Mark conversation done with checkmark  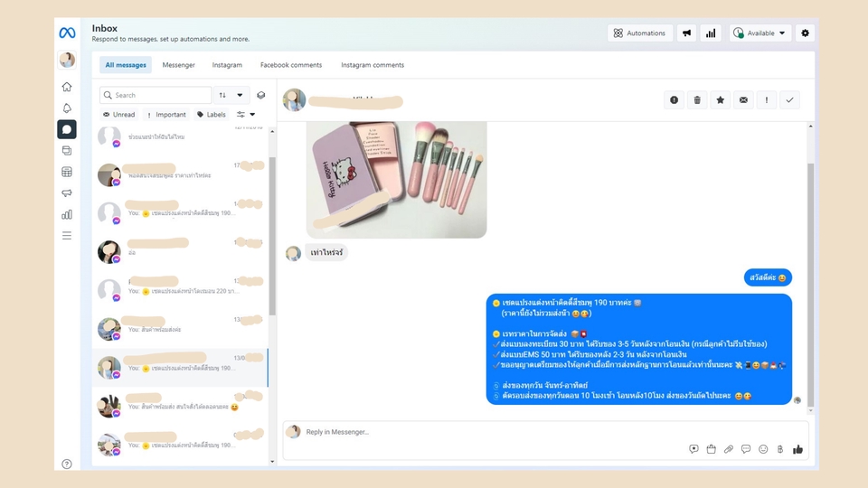pyautogui.click(x=790, y=100)
